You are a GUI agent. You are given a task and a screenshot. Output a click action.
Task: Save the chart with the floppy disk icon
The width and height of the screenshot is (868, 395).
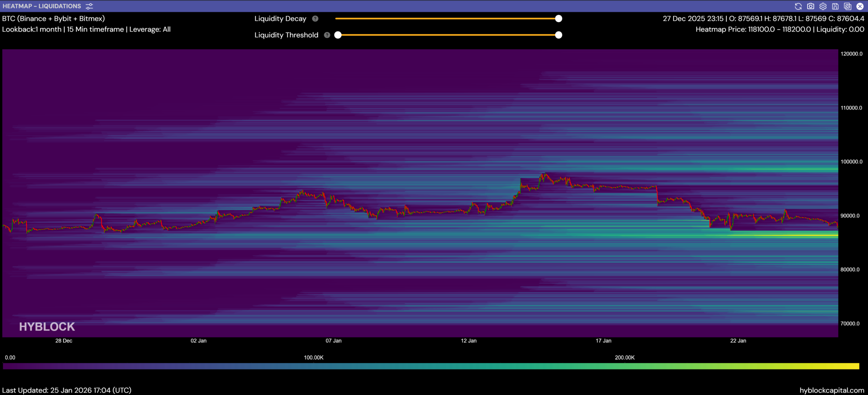click(835, 6)
